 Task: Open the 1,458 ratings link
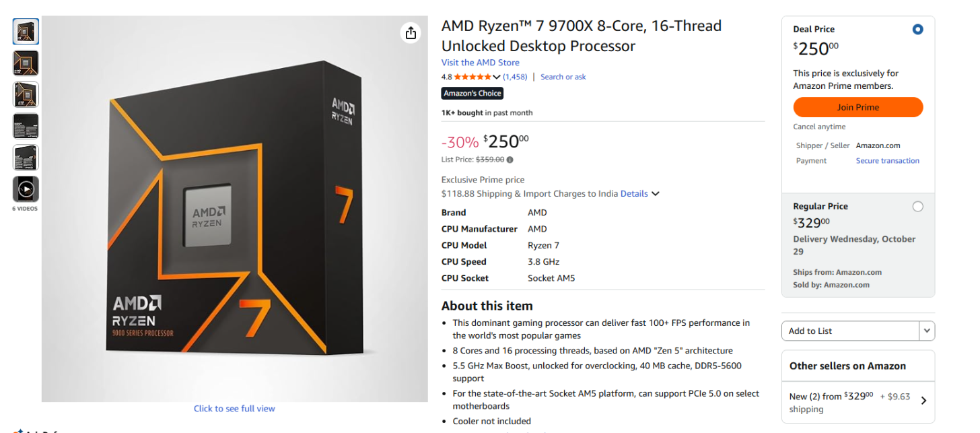click(x=515, y=77)
